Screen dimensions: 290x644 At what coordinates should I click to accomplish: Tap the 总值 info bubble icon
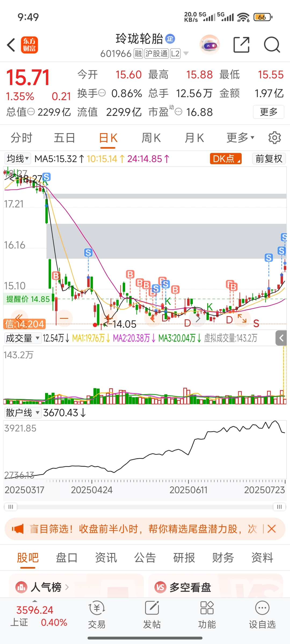(x=31, y=111)
